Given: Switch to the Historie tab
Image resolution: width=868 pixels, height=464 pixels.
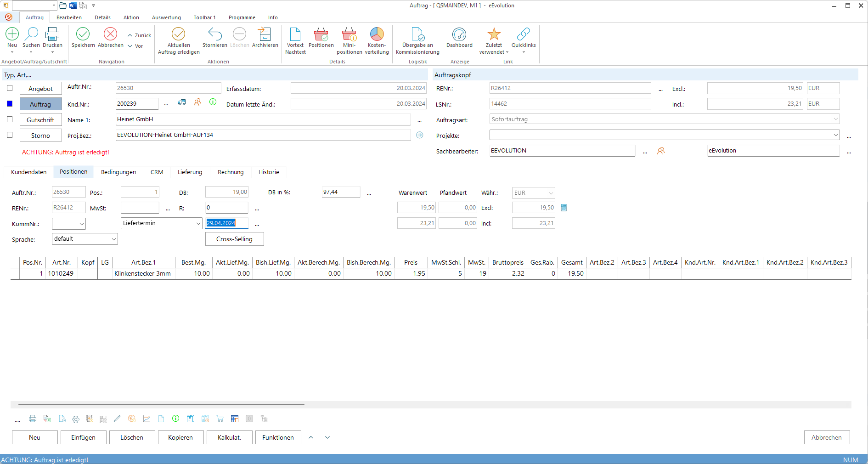Looking at the screenshot, I should coord(269,172).
